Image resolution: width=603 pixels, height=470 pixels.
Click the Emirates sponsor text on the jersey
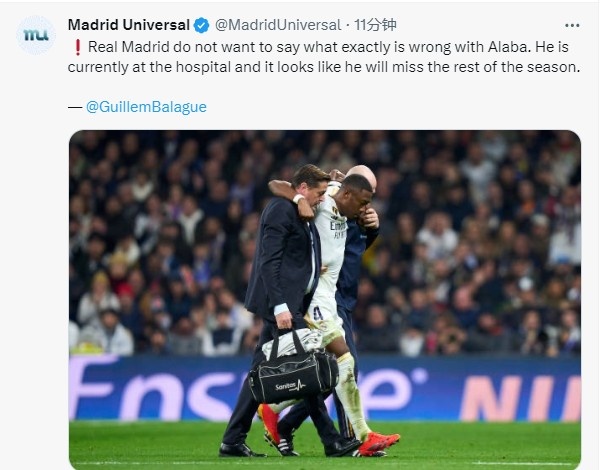click(338, 226)
